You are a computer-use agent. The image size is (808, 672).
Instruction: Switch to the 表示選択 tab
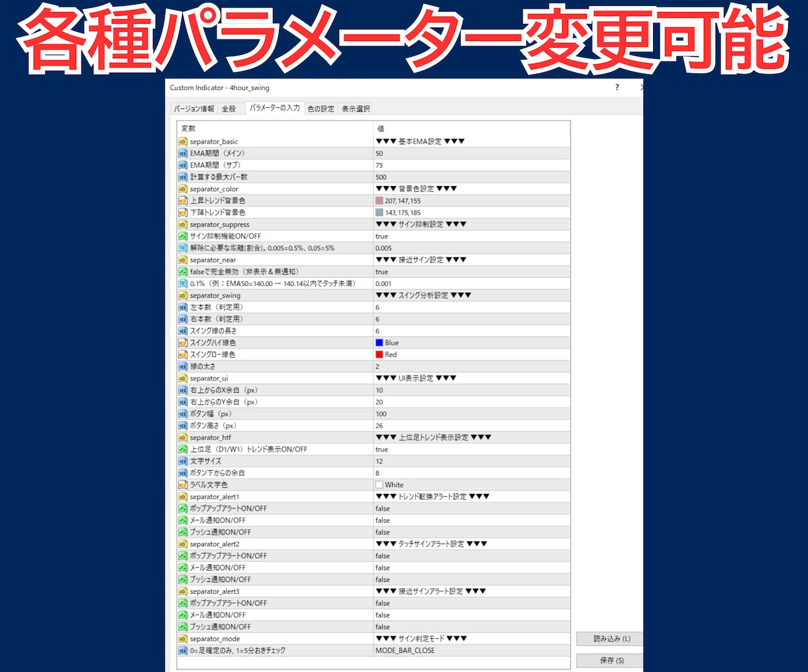coord(356,109)
